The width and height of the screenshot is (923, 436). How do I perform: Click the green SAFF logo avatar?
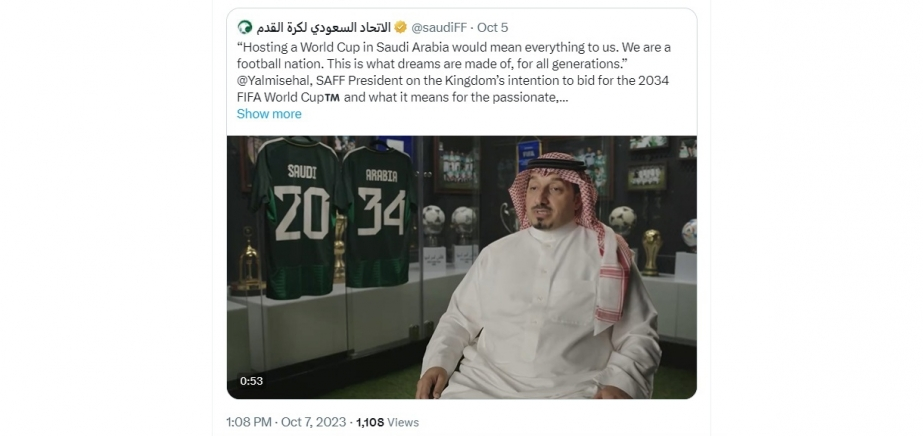[x=244, y=27]
